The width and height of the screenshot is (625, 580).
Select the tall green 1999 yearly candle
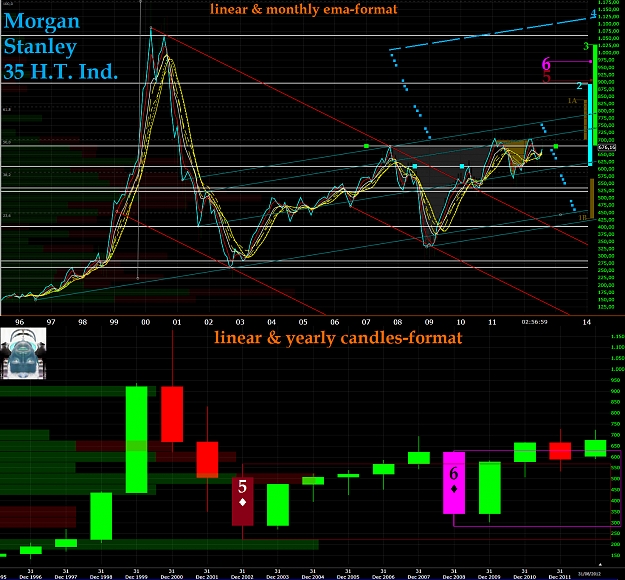coord(136,439)
